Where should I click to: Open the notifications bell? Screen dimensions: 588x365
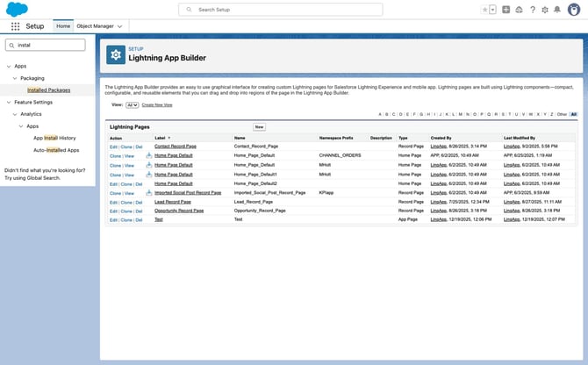pos(557,10)
